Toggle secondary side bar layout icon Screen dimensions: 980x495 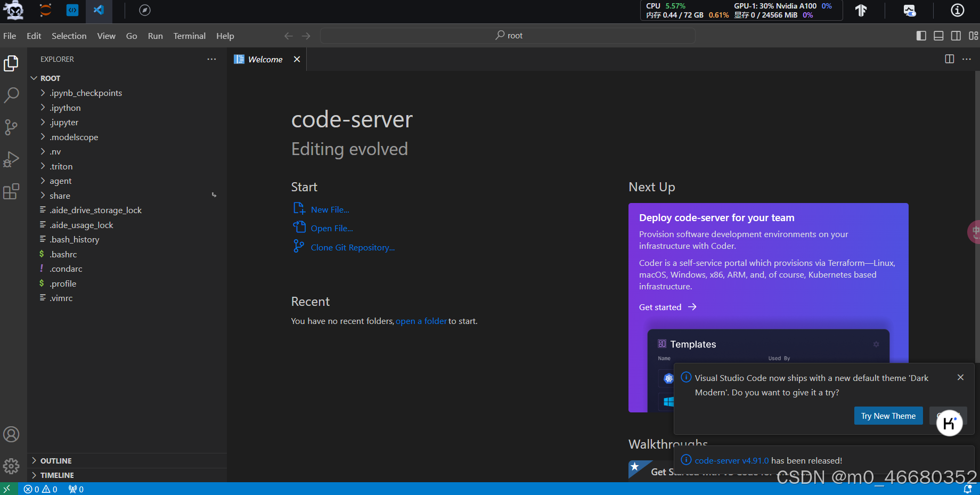[x=956, y=36]
